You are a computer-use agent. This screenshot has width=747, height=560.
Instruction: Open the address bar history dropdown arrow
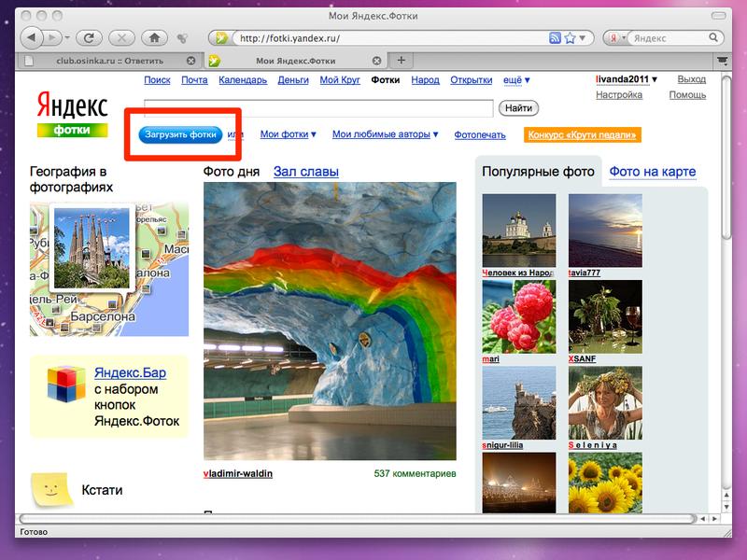point(582,38)
